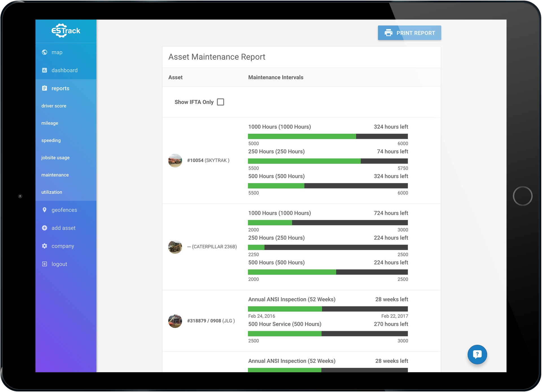This screenshot has width=542, height=392.
Task: Open jobsite usage report
Action: (55, 158)
